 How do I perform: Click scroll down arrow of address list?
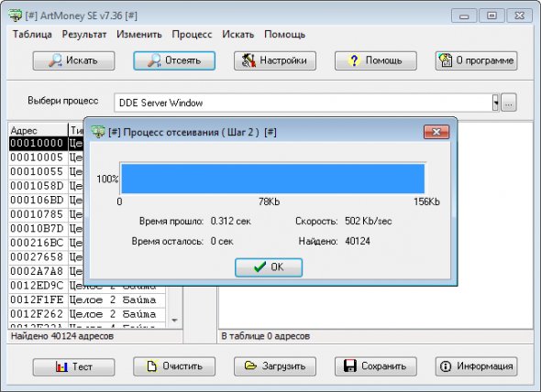point(174,321)
